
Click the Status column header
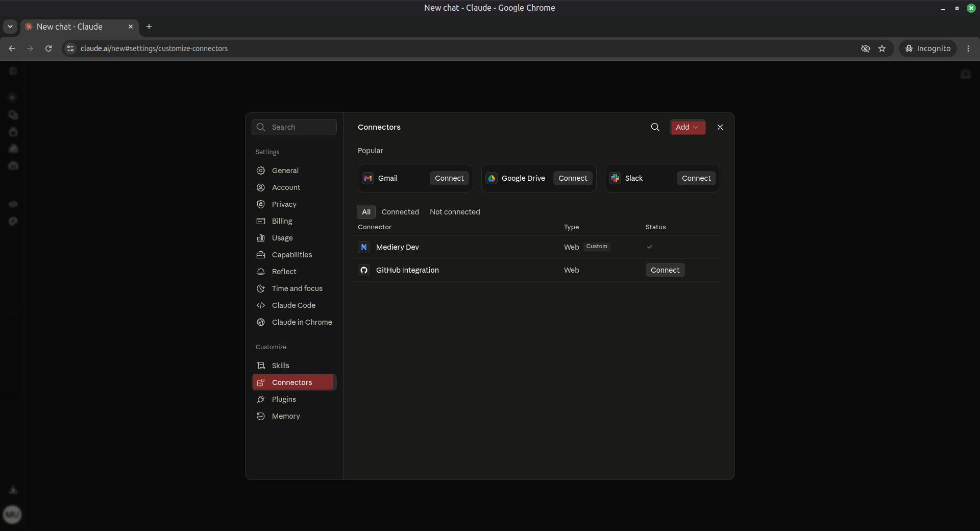pyautogui.click(x=655, y=227)
